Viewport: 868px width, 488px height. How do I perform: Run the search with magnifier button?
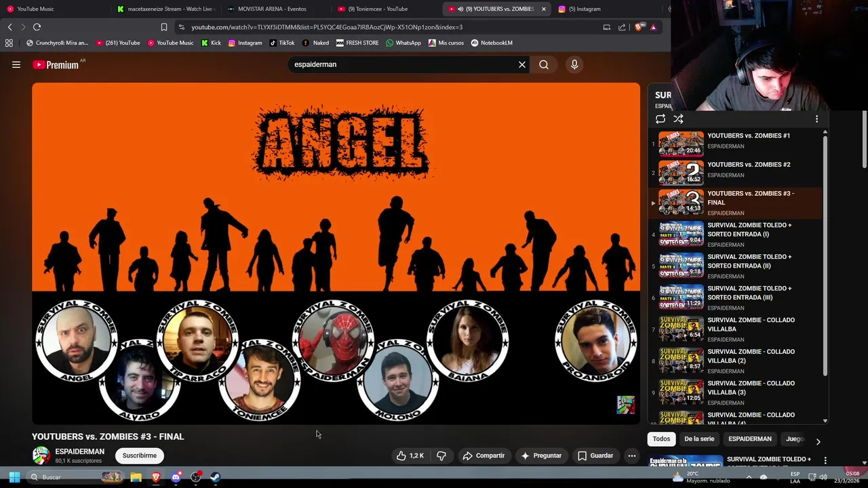click(x=544, y=64)
